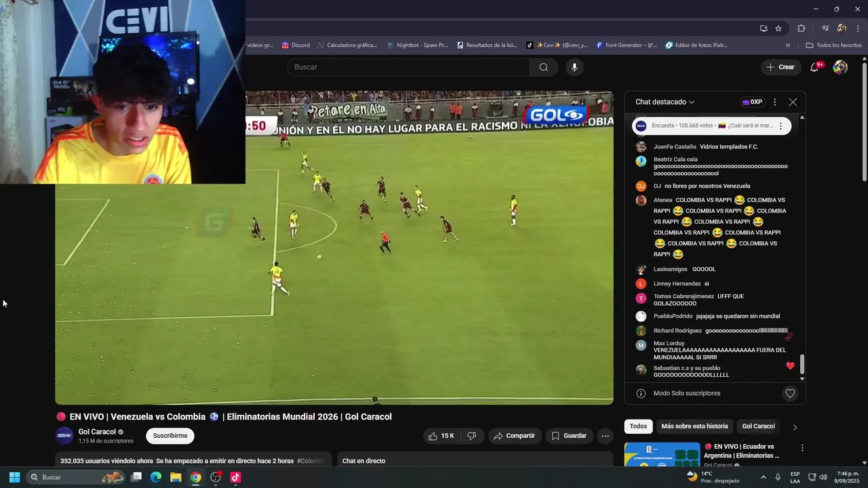This screenshot has width=868, height=488.
Task: Show hidden tray icons chevron
Action: (763, 477)
